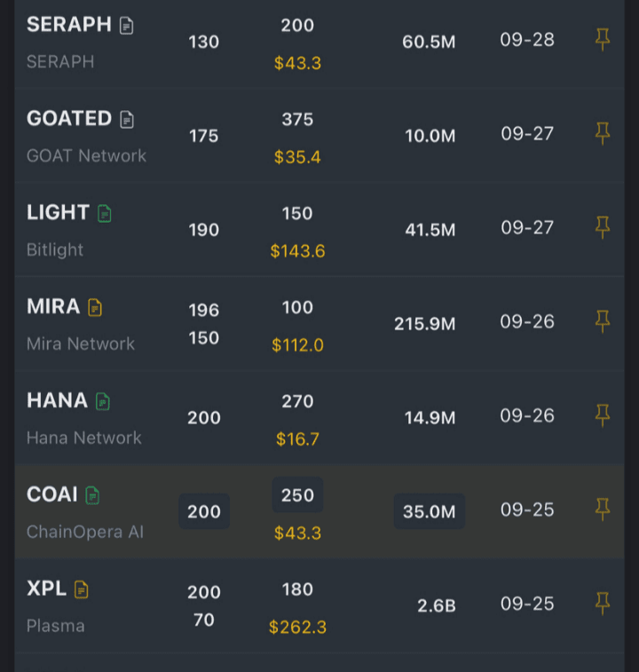
Task: Click yellow document icon beside XPL
Action: (x=82, y=589)
